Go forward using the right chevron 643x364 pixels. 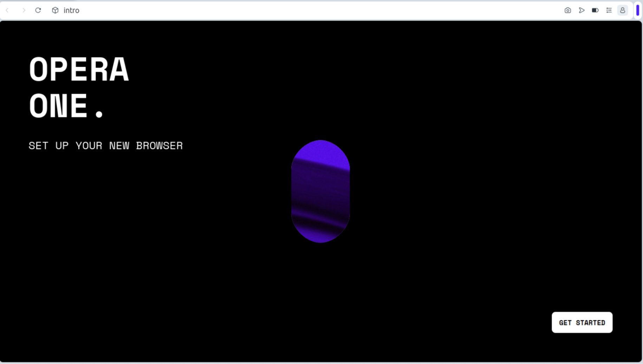[x=24, y=10]
